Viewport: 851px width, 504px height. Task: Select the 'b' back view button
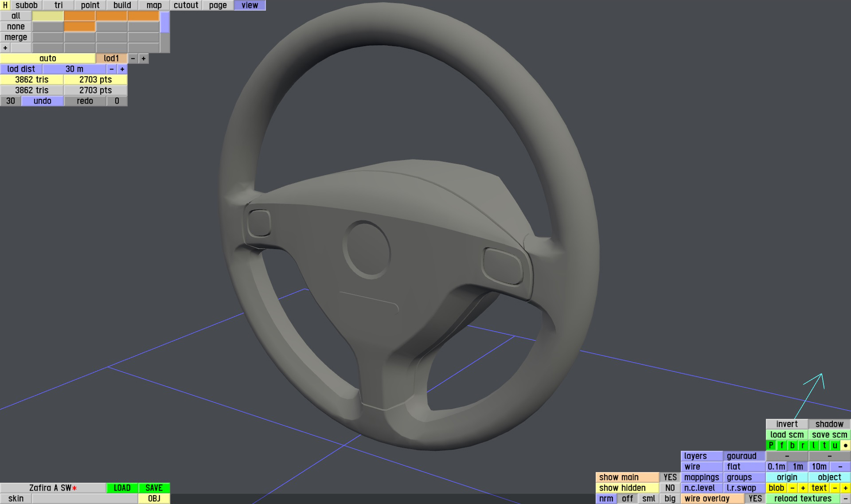click(792, 445)
